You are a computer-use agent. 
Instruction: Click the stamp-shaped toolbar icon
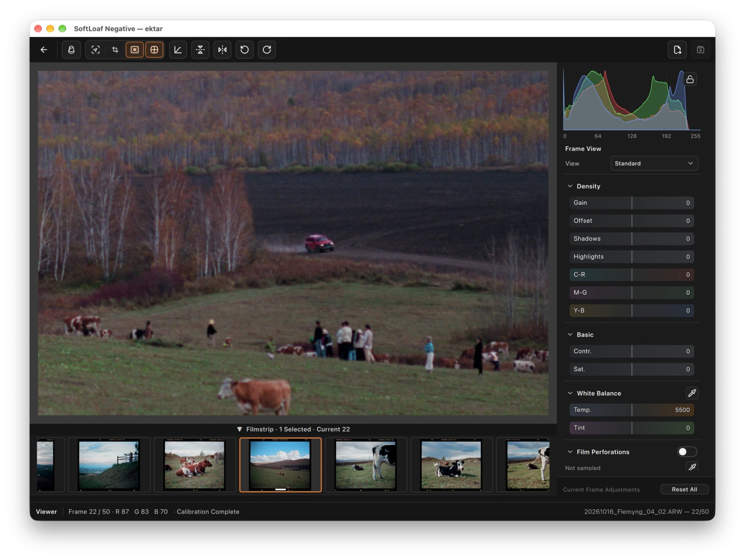[x=71, y=50]
